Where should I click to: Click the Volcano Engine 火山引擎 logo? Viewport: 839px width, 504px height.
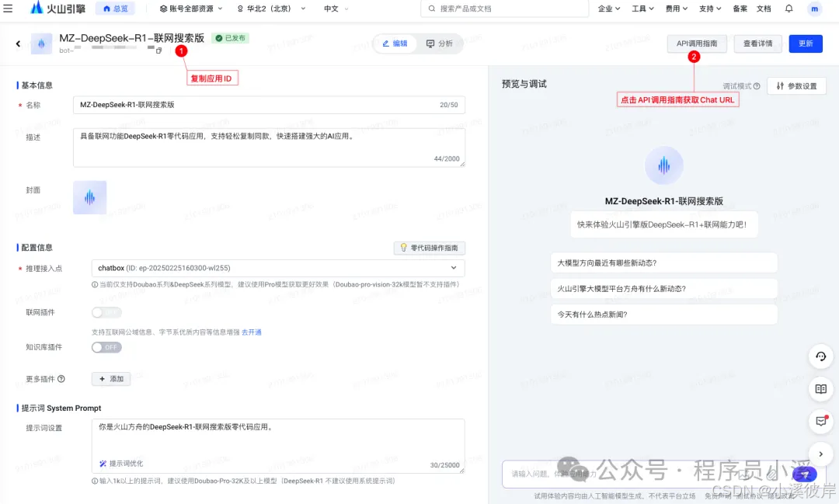click(x=57, y=8)
